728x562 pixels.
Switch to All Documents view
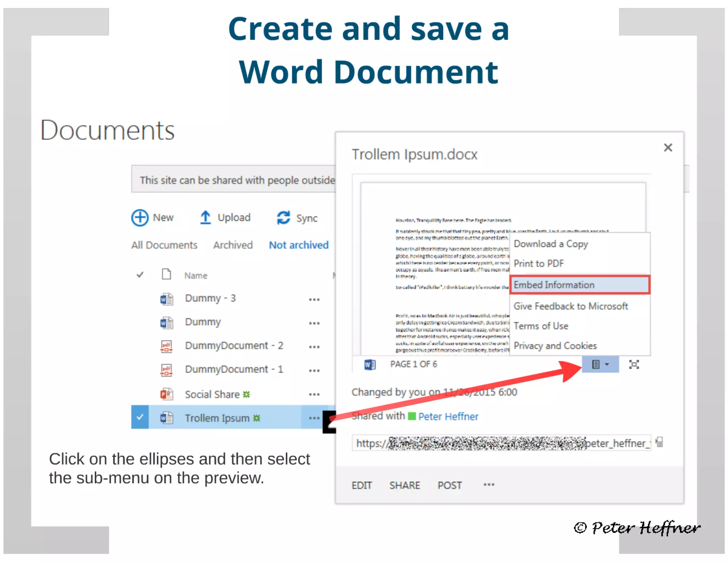(x=164, y=245)
